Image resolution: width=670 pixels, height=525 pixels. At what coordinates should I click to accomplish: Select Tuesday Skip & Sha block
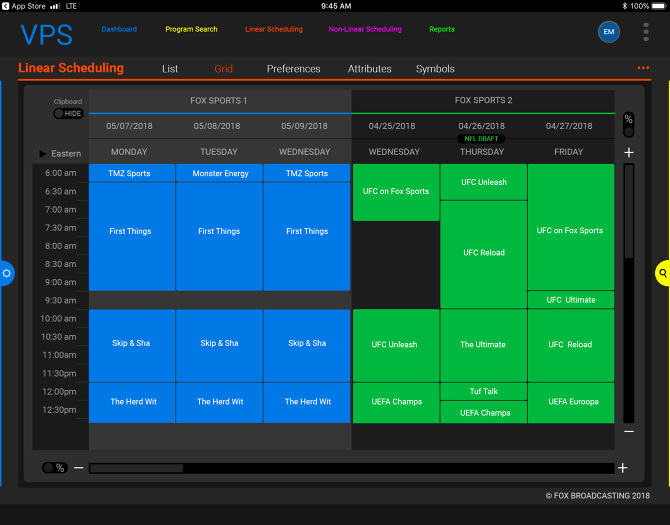point(219,346)
